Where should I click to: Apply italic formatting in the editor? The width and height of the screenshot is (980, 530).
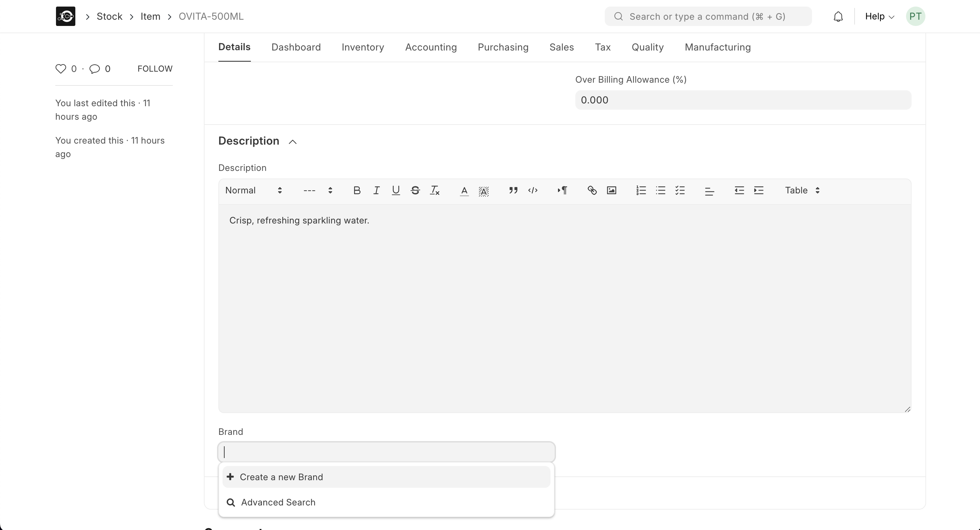coord(376,190)
